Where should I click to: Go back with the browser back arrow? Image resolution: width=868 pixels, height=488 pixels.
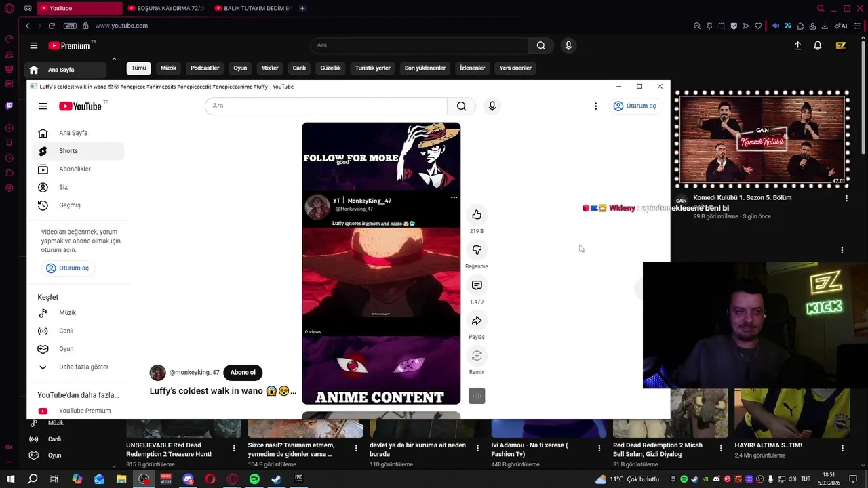tap(27, 26)
